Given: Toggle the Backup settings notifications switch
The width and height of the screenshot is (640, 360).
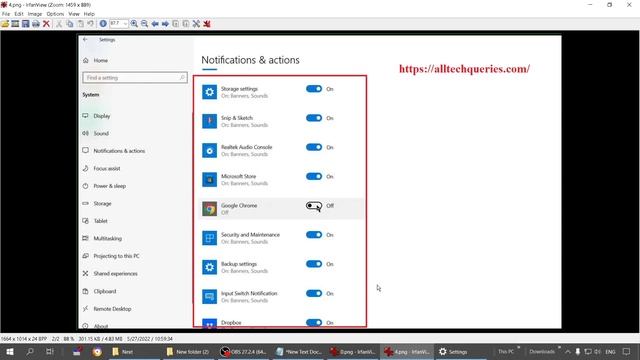Looking at the screenshot, I should coord(314,264).
